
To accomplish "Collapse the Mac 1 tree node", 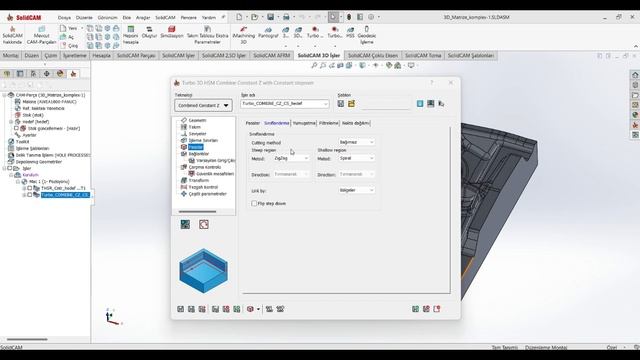I will click(x=18, y=182).
